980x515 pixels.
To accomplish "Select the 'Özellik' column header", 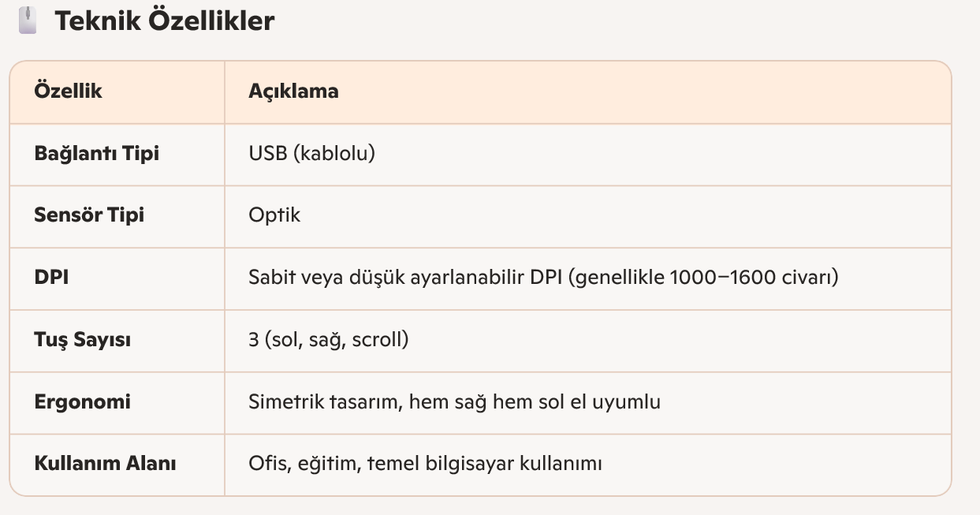I will click(x=69, y=91).
